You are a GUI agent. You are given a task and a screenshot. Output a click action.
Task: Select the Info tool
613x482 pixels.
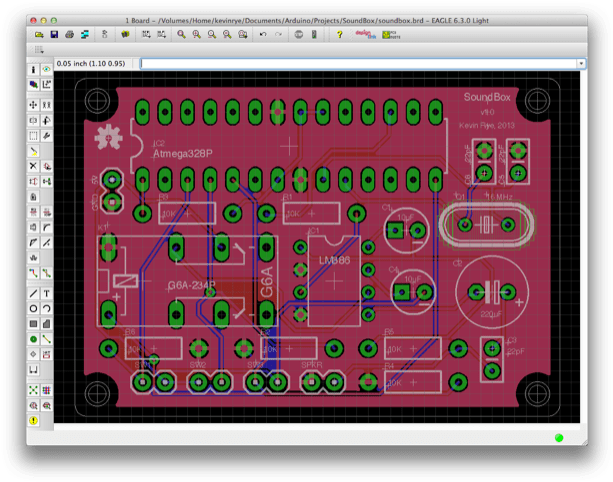click(x=33, y=70)
